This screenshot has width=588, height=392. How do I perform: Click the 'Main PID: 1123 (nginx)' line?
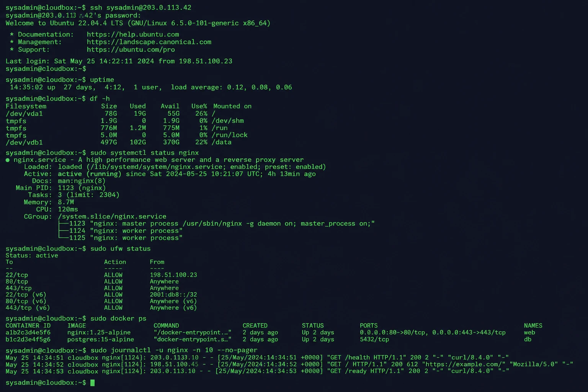pos(60,188)
